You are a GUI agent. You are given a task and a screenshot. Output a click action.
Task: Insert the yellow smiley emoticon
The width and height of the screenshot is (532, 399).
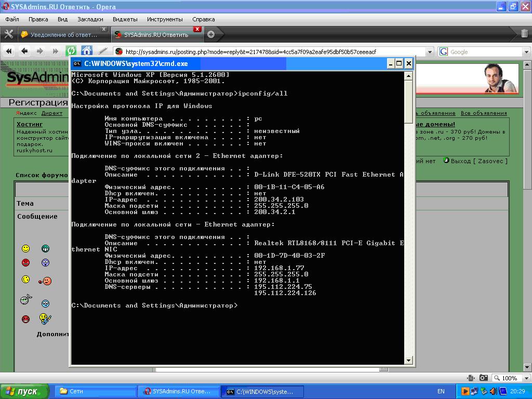26,249
